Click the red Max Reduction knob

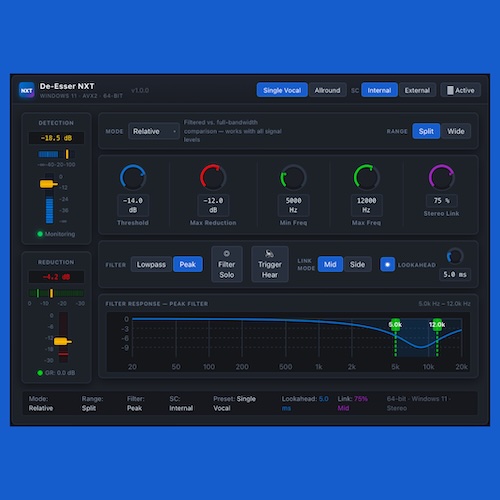[x=213, y=177]
